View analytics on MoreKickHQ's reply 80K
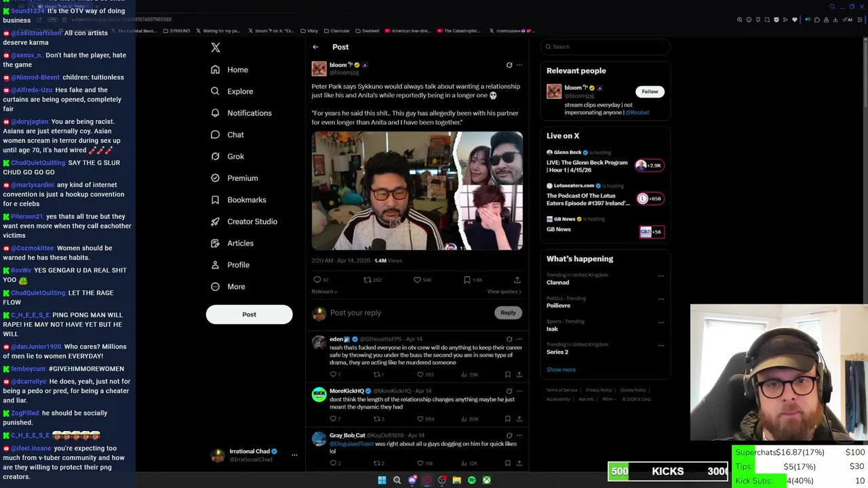 tap(469, 419)
